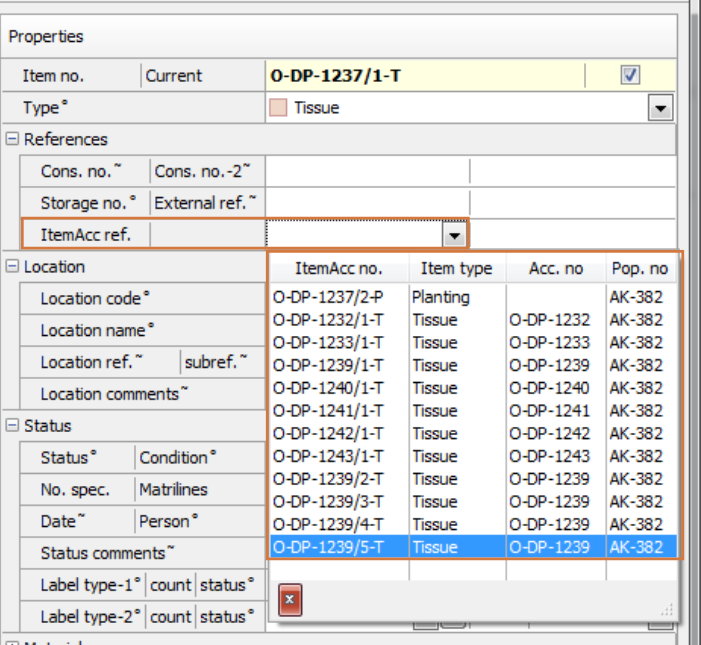Collapse the Status section
This screenshot has width=701, height=645.
pyautogui.click(x=12, y=425)
